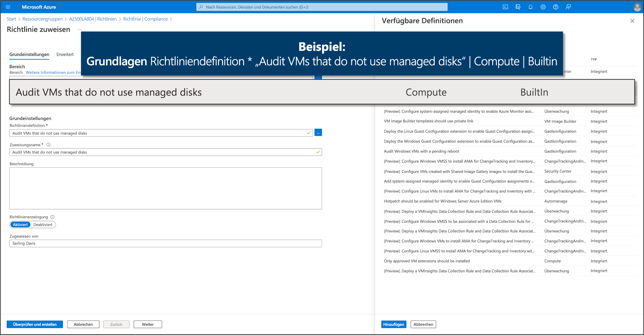Select VM Image Builder templates should use private link
Screen dimensions: 644x335
tap(509, 121)
